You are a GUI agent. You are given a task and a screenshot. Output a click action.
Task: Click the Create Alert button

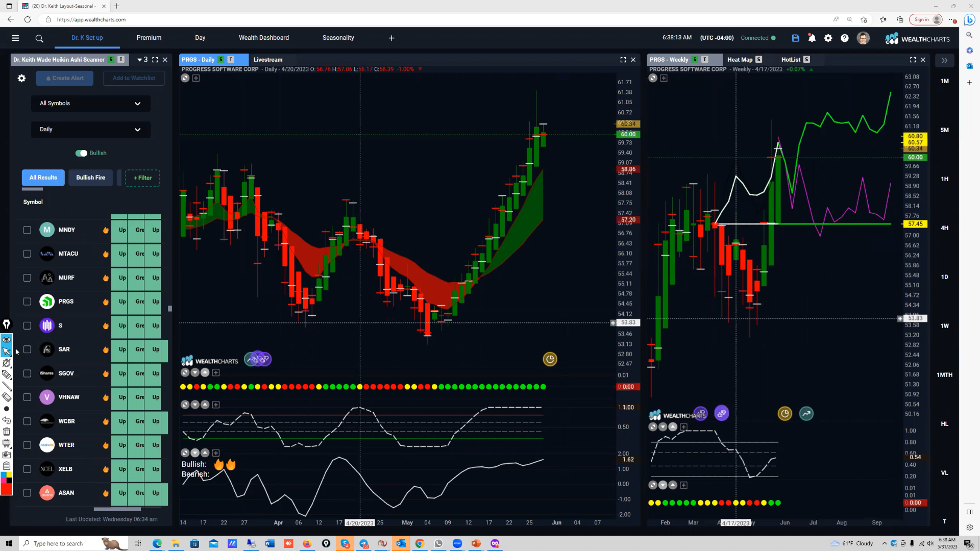tap(65, 78)
